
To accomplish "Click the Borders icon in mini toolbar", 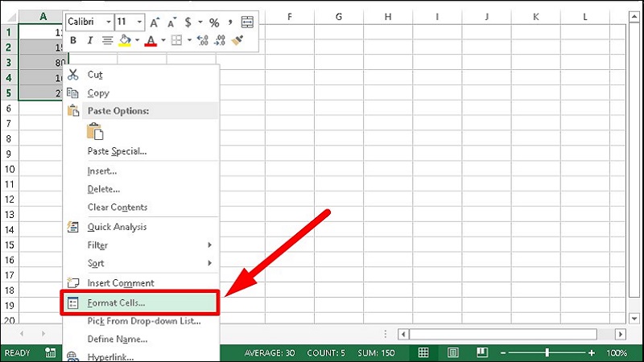I will [x=176, y=40].
